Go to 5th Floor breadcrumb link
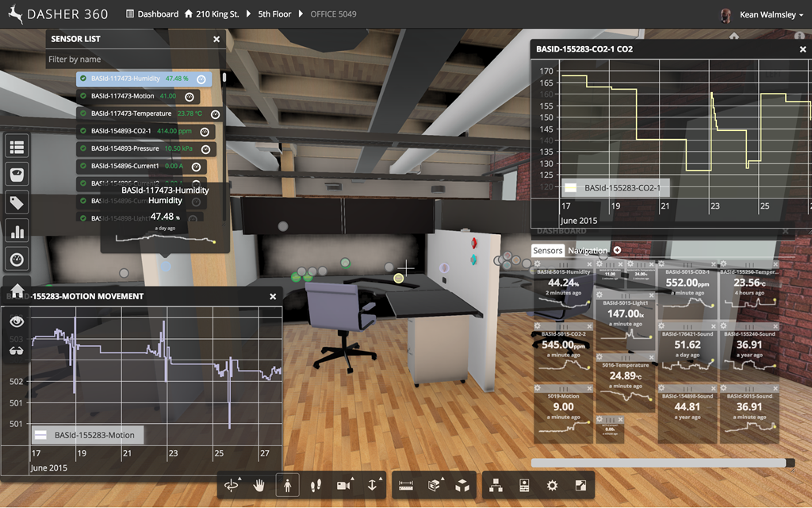 coord(274,14)
